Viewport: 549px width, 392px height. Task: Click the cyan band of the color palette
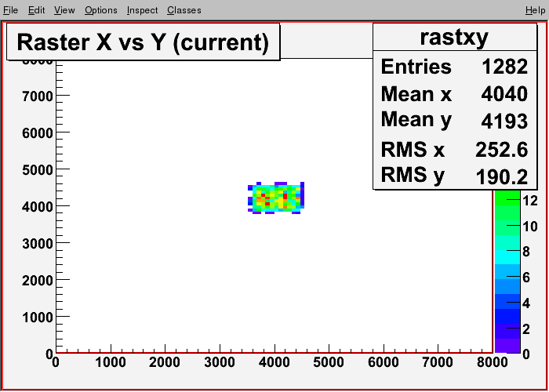pos(507,256)
